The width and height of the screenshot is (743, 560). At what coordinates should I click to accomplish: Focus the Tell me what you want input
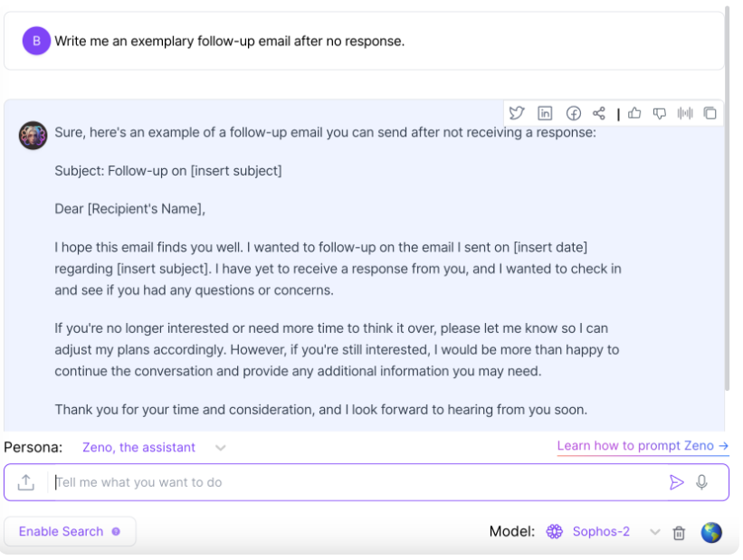[x=358, y=482]
